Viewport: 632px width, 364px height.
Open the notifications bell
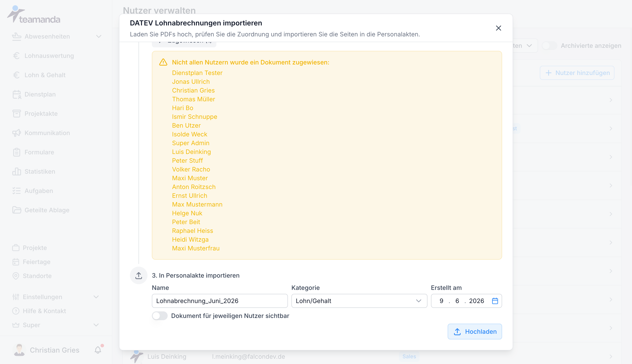(98, 350)
